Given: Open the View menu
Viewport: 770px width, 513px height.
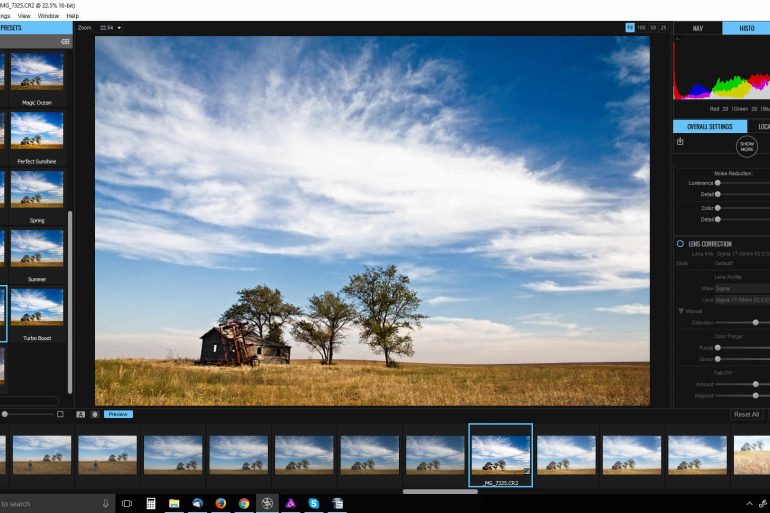Looking at the screenshot, I should [x=24, y=16].
